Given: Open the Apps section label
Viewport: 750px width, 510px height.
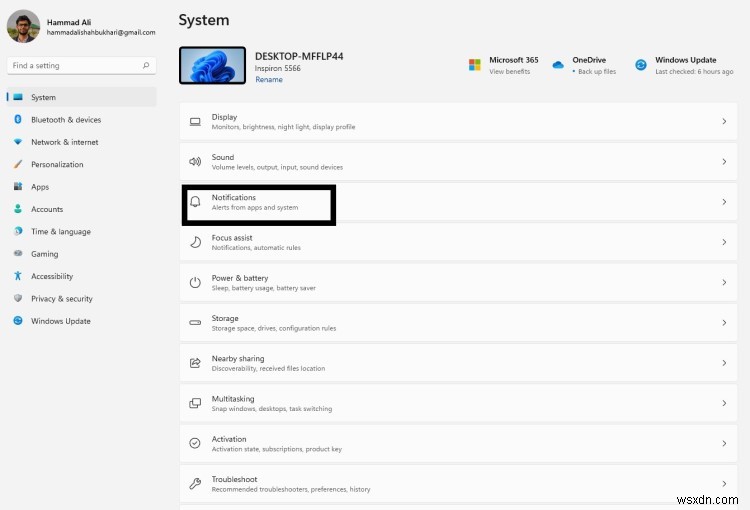Looking at the screenshot, I should tap(40, 187).
